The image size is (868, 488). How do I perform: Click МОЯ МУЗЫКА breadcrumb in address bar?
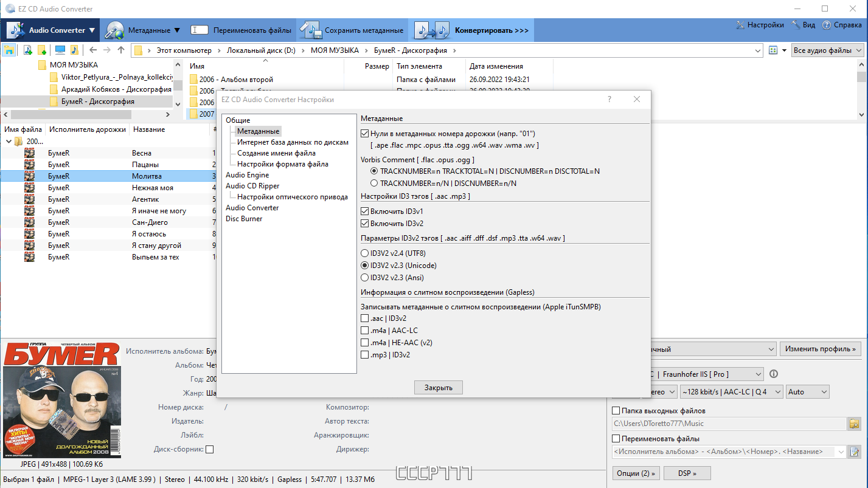point(335,50)
